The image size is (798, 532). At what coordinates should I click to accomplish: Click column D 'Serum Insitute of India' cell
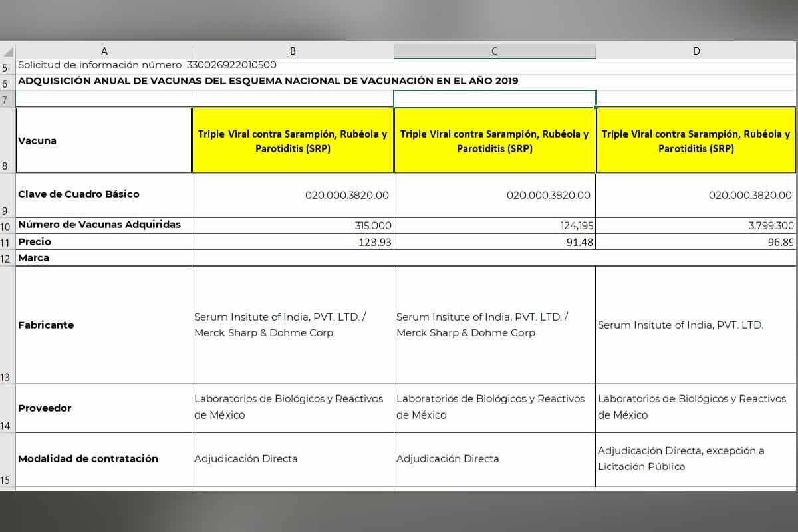coord(696,325)
